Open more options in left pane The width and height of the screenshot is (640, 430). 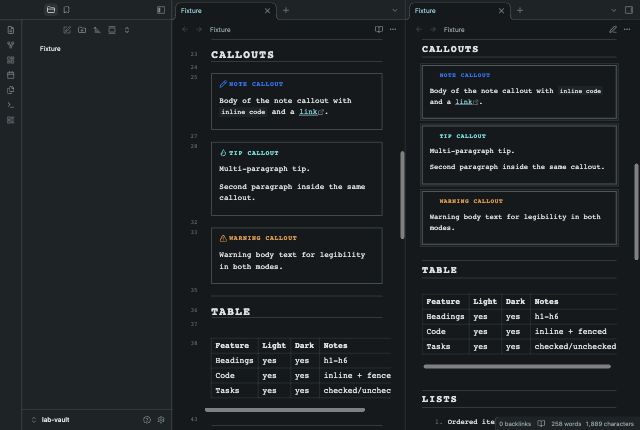393,29
